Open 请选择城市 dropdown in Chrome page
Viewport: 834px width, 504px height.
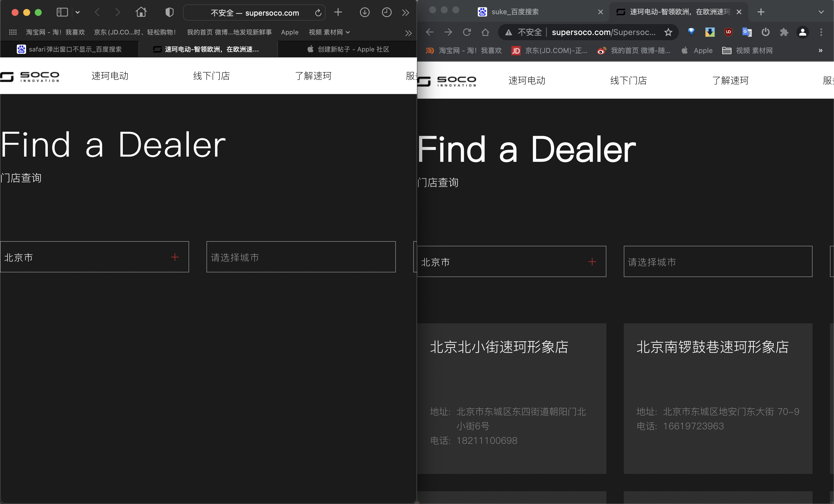coord(718,261)
